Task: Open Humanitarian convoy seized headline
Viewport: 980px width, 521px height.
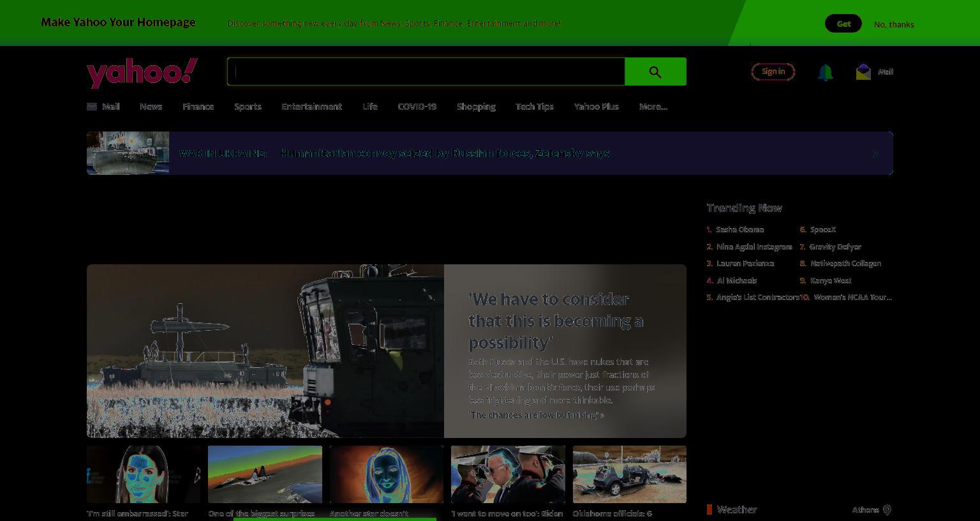Action: (x=445, y=153)
